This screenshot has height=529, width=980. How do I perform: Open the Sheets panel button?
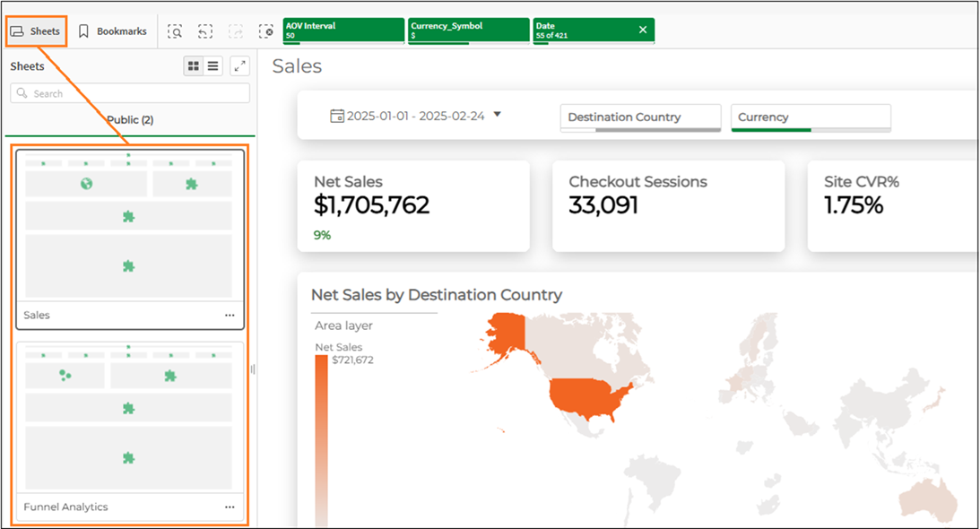(x=36, y=31)
